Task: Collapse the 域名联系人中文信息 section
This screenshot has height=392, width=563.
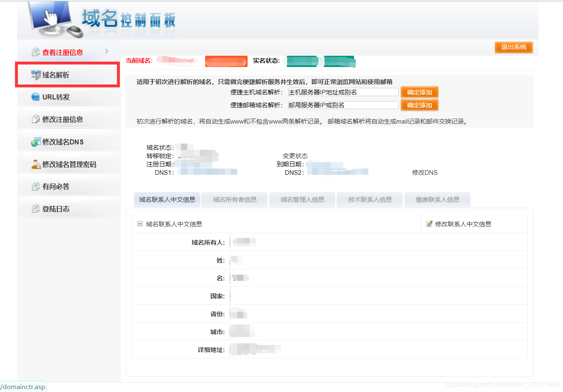Action: point(139,223)
